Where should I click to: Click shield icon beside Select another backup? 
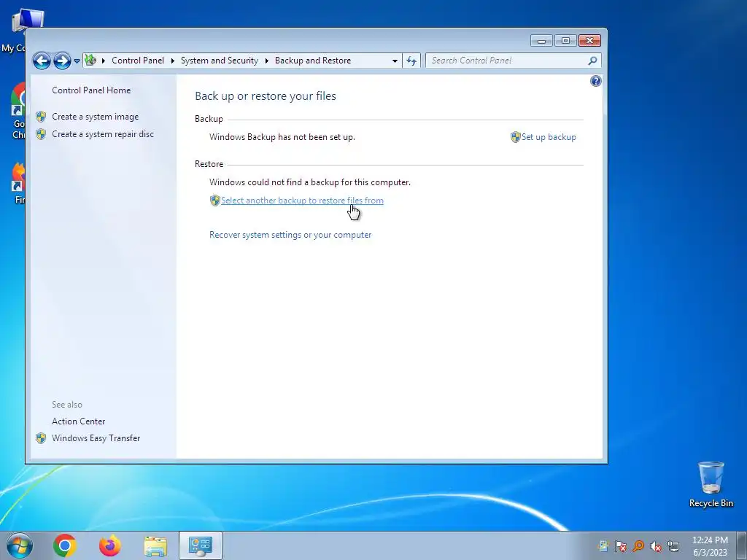click(215, 201)
